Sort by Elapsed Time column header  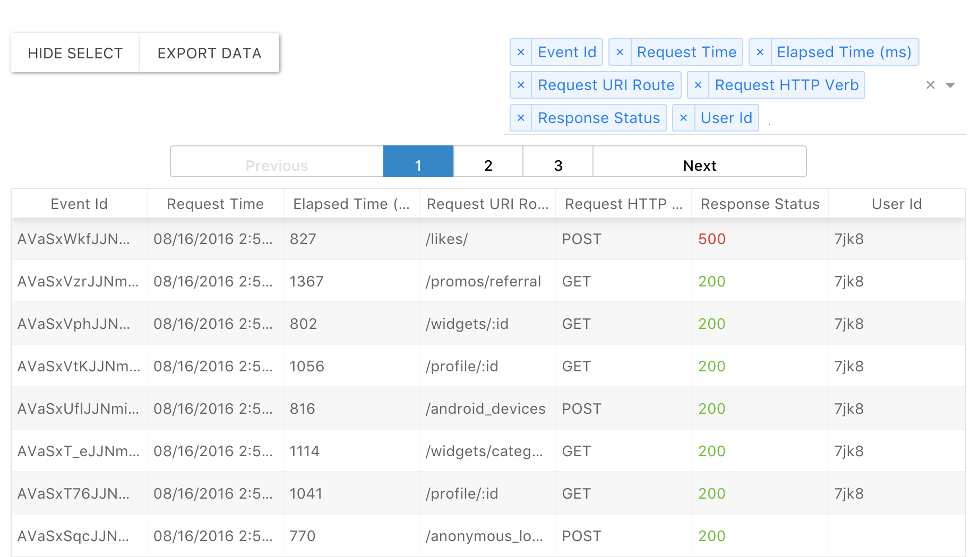click(351, 204)
